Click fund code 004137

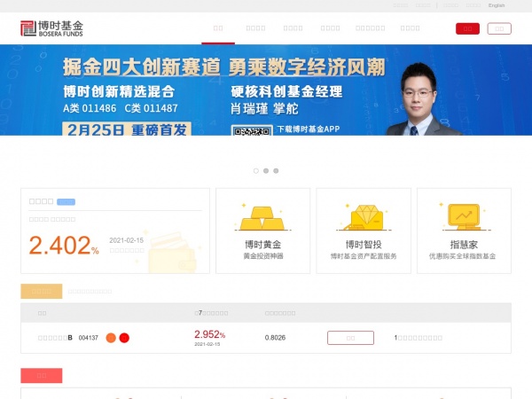click(88, 338)
